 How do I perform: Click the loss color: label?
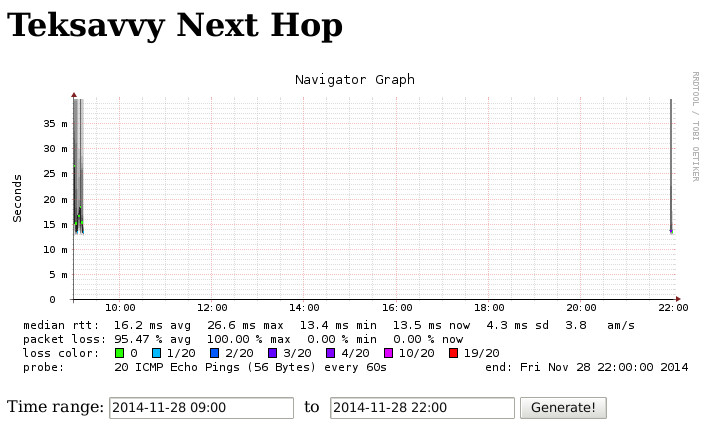[x=61, y=353]
